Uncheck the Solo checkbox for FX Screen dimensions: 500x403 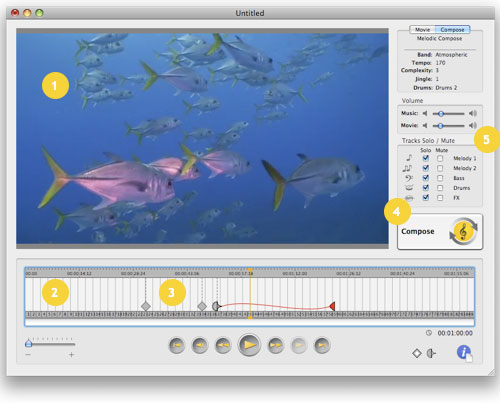(x=425, y=198)
